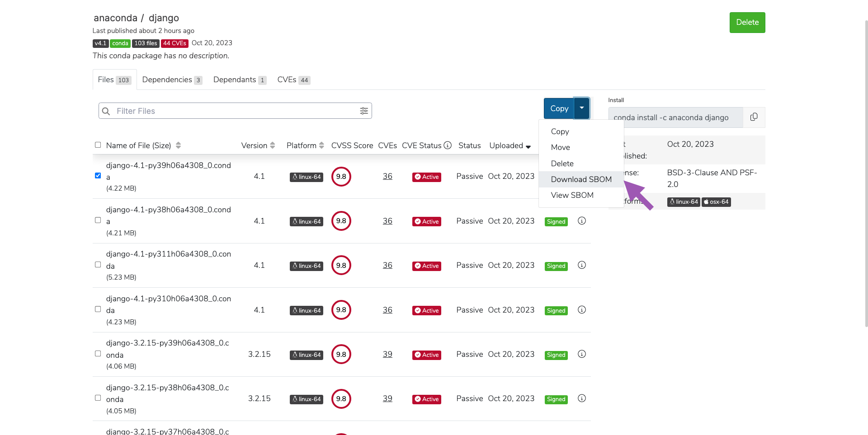The height and width of the screenshot is (435, 868).
Task: Check django-4.1-py310h06a4308_0.conda checkbox
Action: pos(98,309)
